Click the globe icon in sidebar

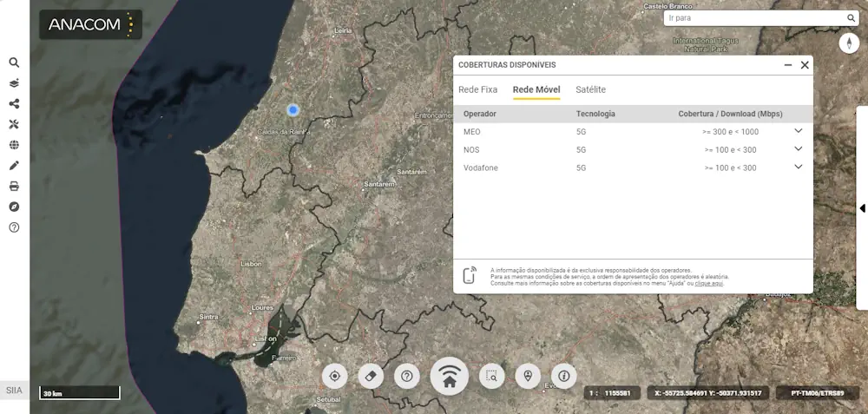pyautogui.click(x=15, y=145)
